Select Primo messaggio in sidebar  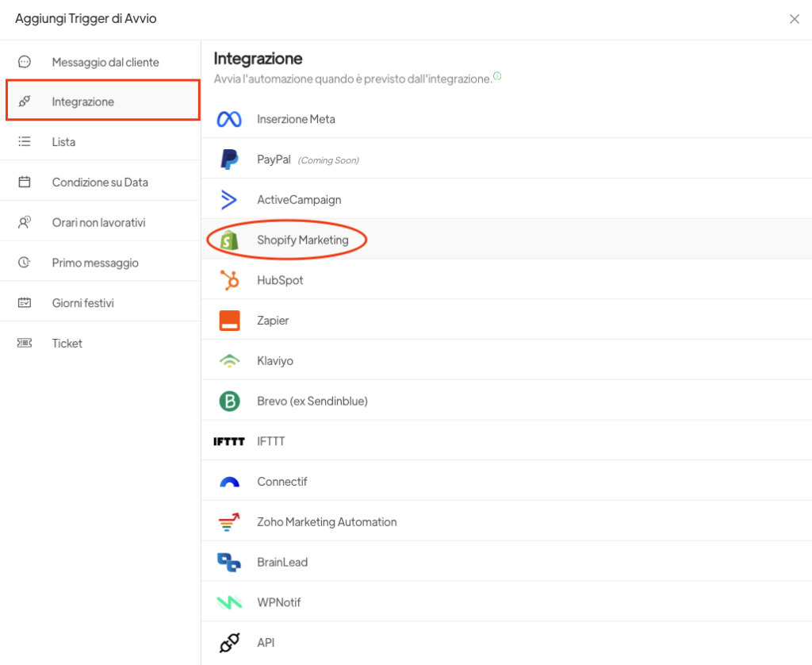tap(95, 263)
